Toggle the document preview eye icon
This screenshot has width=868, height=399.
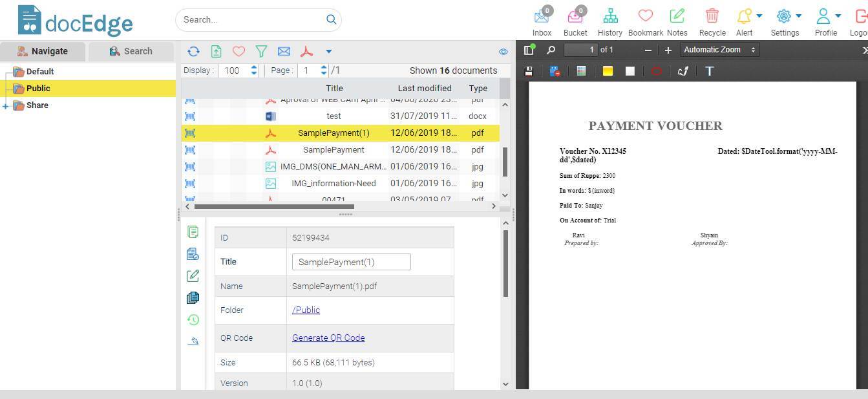[503, 51]
